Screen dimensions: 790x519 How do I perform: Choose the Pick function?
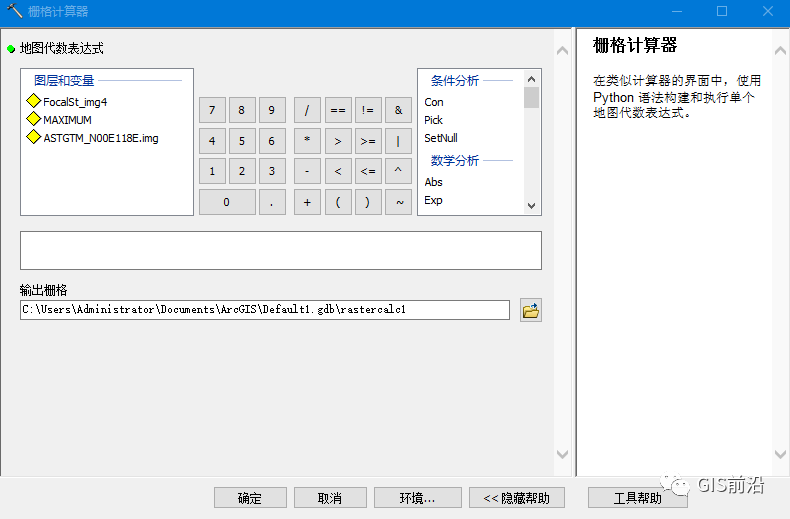(x=433, y=120)
